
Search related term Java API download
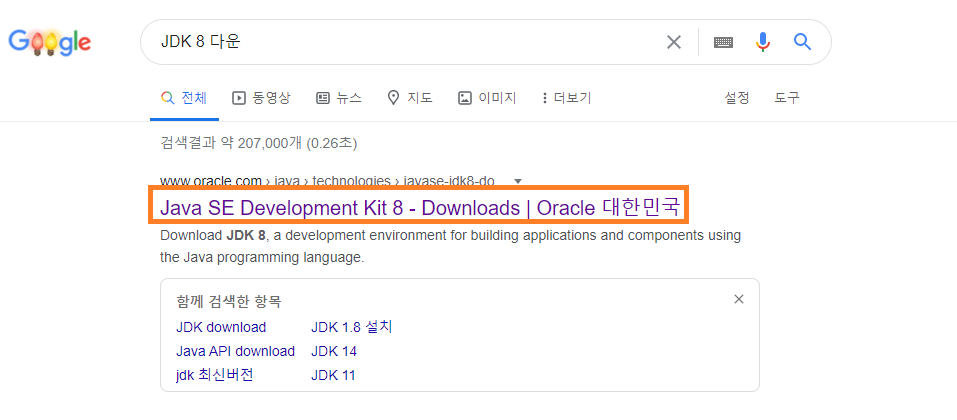click(x=236, y=351)
